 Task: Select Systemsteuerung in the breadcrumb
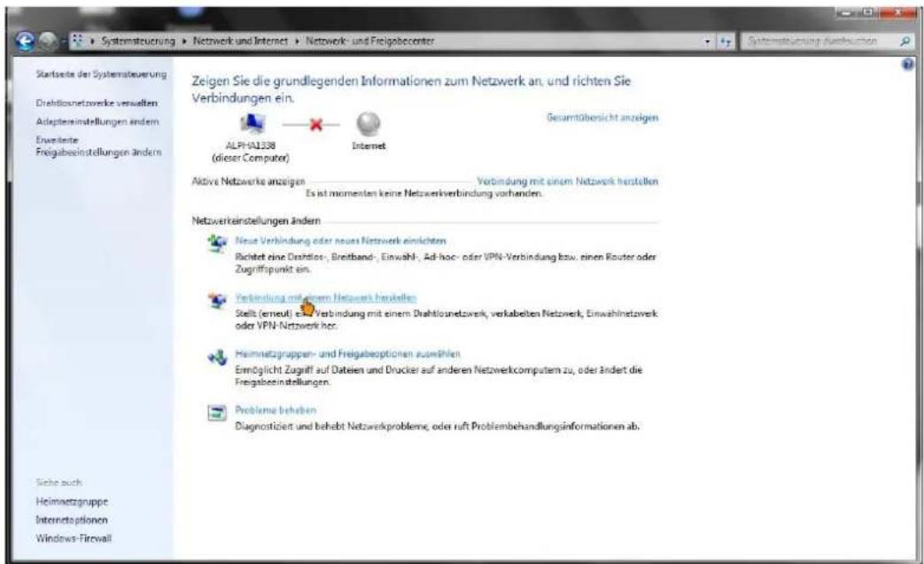coord(138,41)
